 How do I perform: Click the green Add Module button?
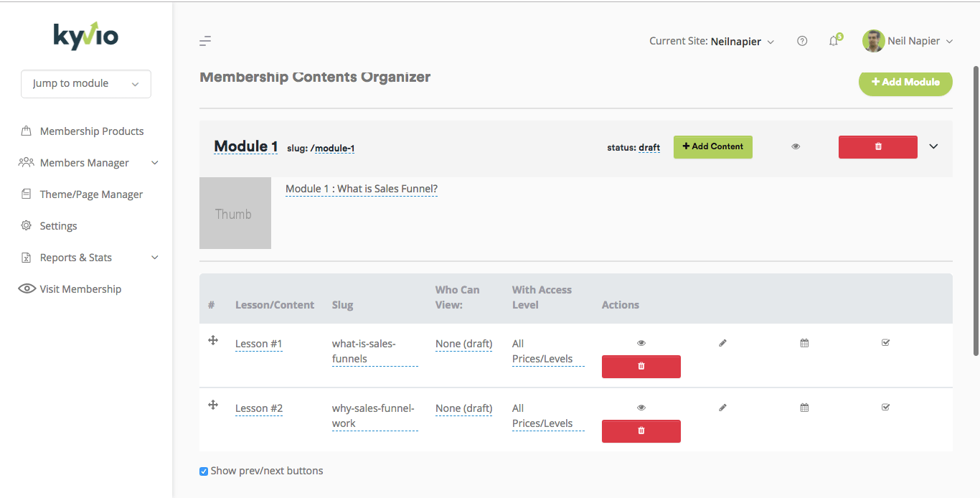[x=905, y=82]
